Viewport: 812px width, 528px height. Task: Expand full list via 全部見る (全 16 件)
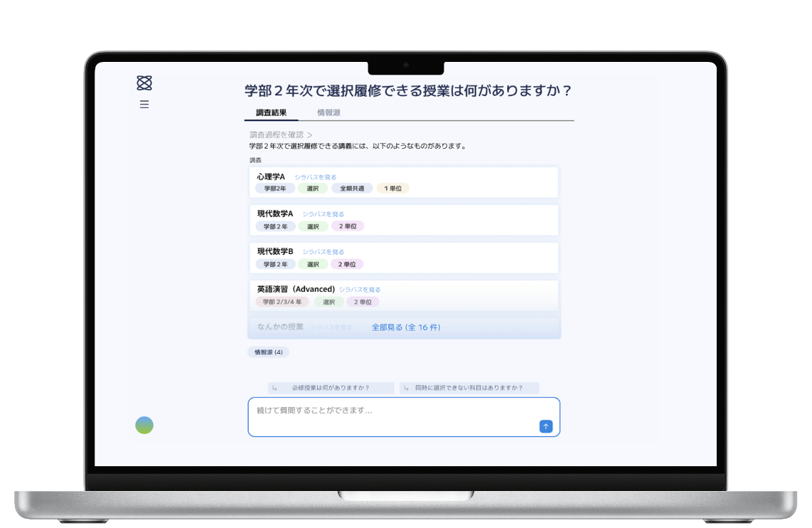(x=406, y=327)
